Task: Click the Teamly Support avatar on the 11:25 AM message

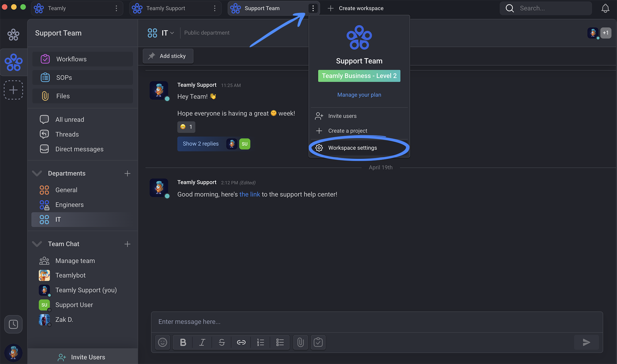Action: (159, 90)
